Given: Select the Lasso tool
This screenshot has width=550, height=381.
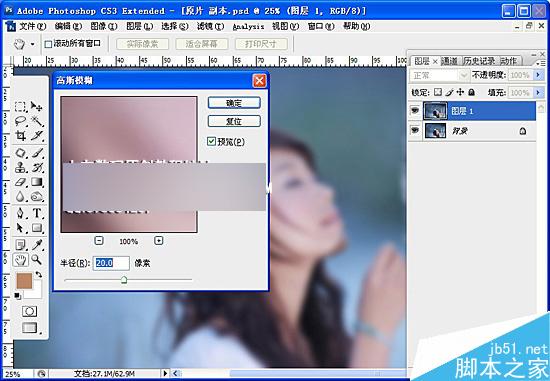Looking at the screenshot, I should [20, 121].
